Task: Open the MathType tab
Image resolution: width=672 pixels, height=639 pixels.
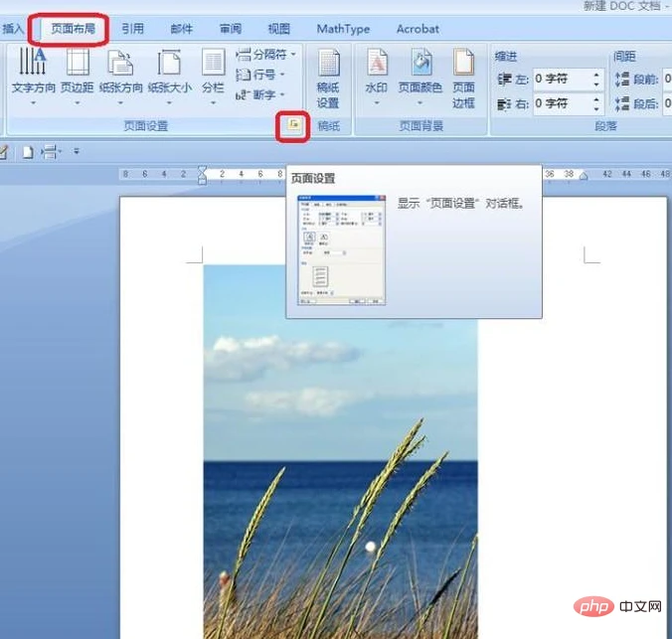Action: [x=343, y=29]
